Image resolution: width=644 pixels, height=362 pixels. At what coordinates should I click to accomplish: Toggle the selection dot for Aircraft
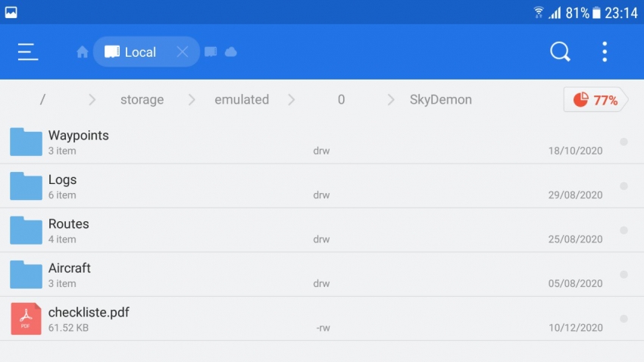tap(624, 274)
